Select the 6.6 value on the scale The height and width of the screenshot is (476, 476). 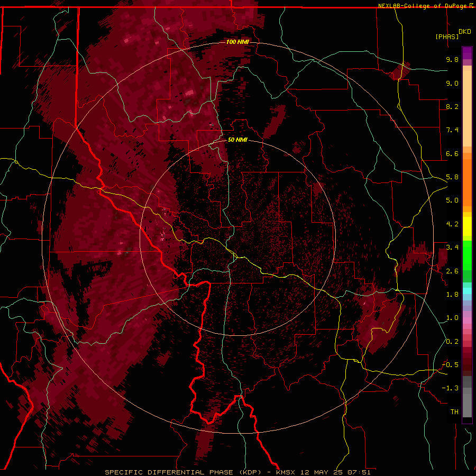452,153
